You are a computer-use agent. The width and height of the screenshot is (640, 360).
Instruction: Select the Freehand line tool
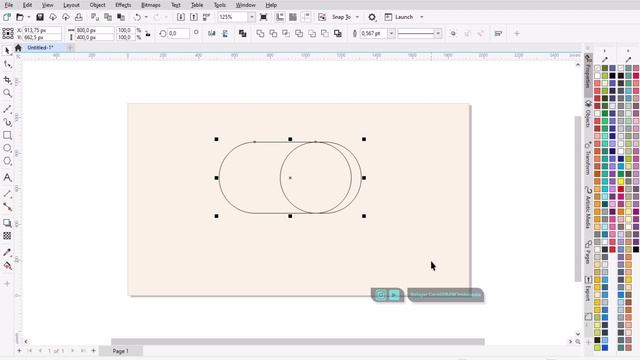point(7,109)
